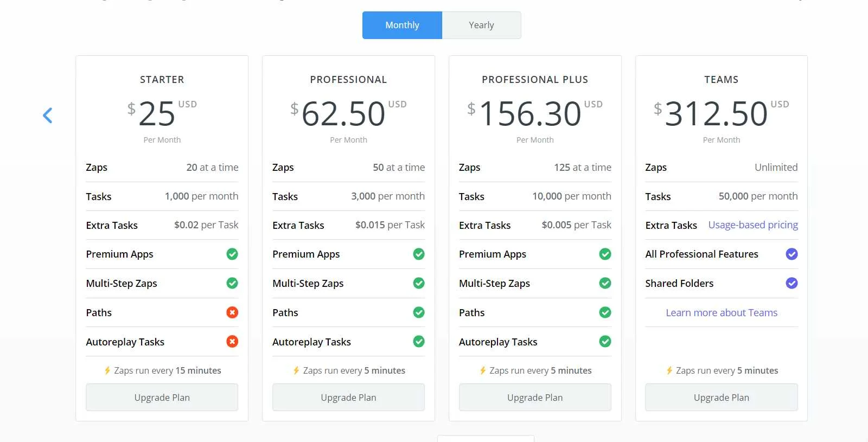Upgrade to the Professional Plus plan
868x442 pixels.
[535, 398]
